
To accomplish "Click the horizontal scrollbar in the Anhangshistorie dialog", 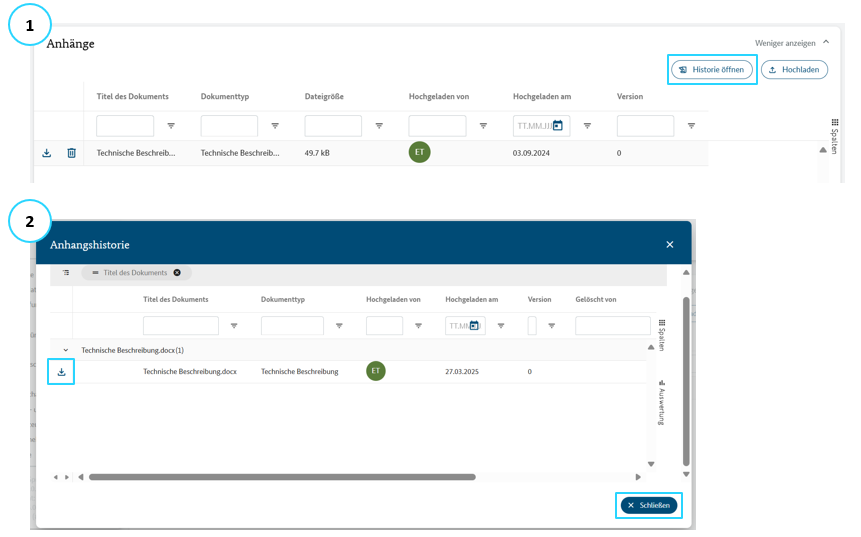I will [281, 477].
